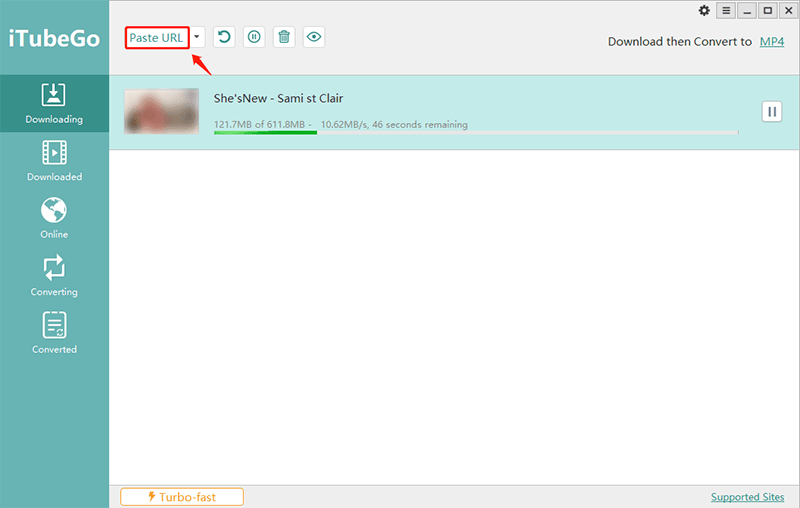The width and height of the screenshot is (800, 508).
Task: Open the hamburger menu icon
Action: point(726,11)
